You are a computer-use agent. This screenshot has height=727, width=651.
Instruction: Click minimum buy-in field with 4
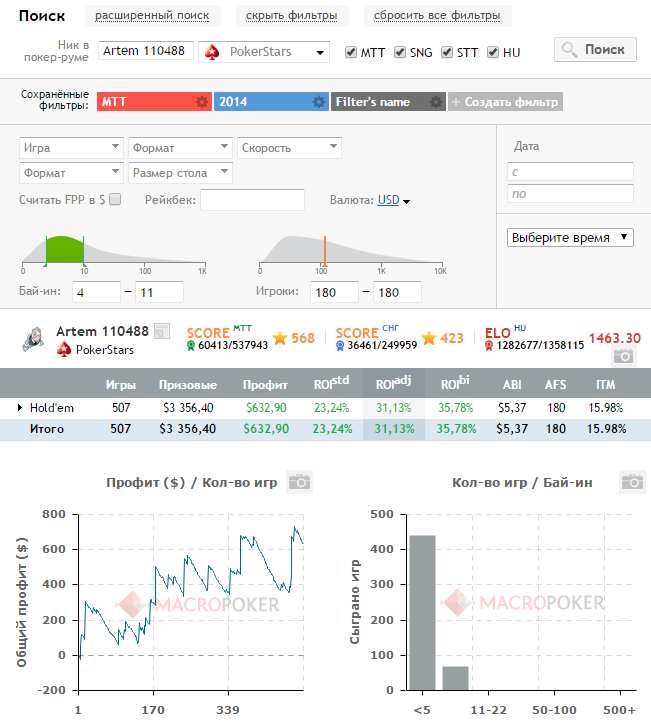point(96,292)
